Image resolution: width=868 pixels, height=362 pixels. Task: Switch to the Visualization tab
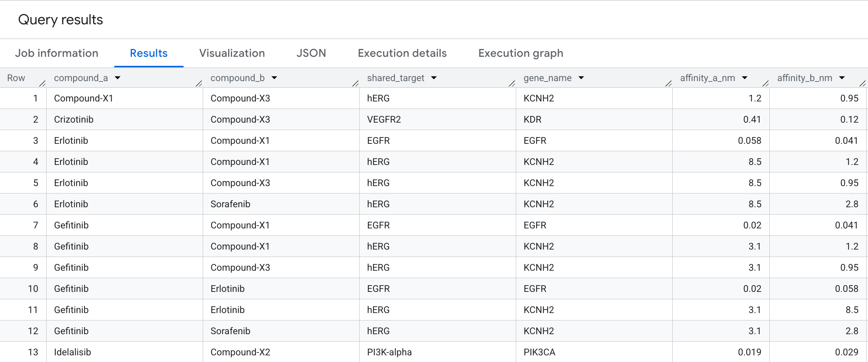point(232,53)
